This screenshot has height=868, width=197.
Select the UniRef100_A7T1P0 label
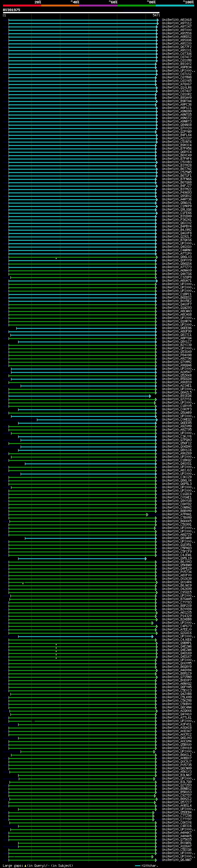click(177, 254)
